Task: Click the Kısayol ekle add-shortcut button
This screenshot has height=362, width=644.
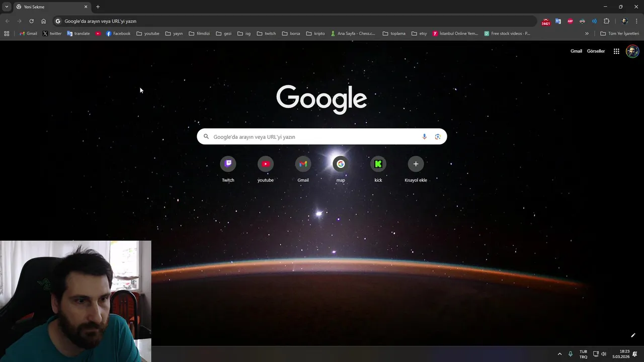Action: tap(416, 170)
